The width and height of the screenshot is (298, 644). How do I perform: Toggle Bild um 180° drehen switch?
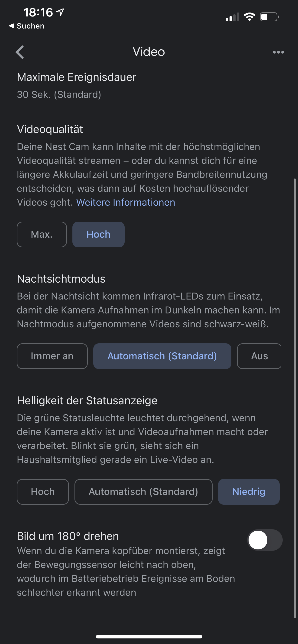click(x=265, y=540)
